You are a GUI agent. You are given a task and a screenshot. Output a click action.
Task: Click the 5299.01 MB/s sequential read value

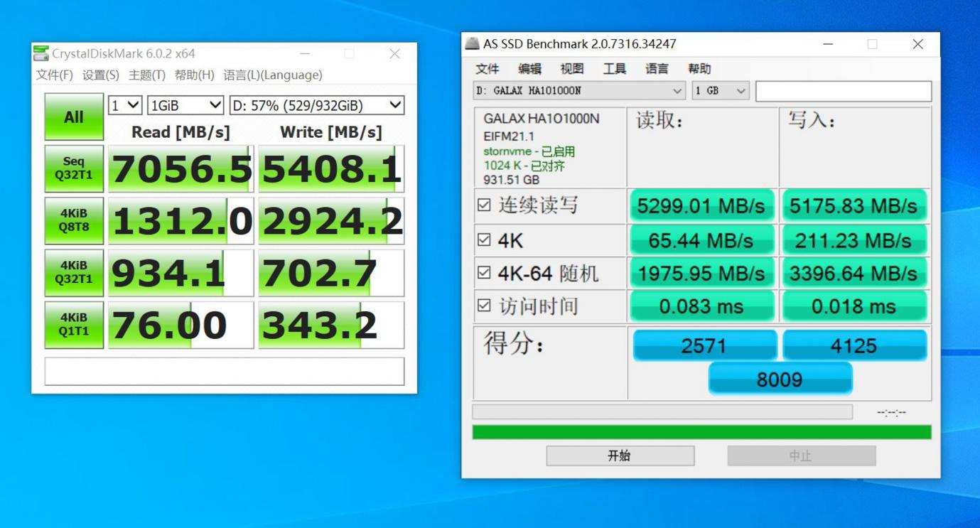(x=701, y=206)
